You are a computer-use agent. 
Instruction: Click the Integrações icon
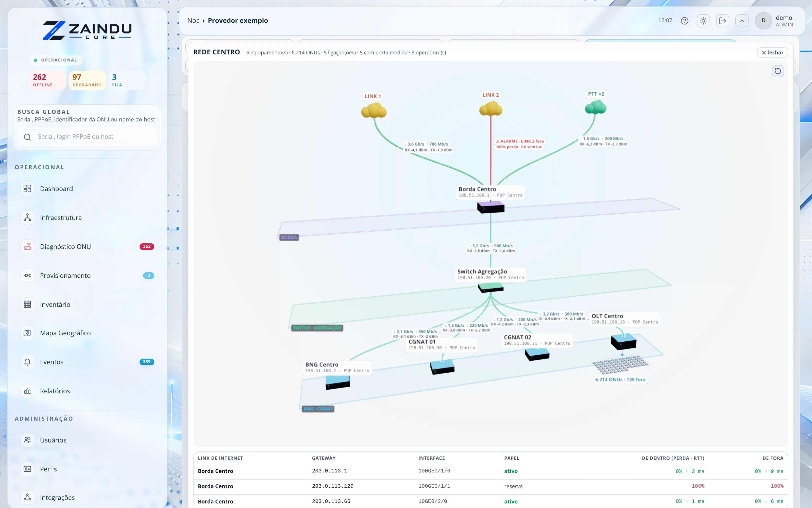[27, 497]
